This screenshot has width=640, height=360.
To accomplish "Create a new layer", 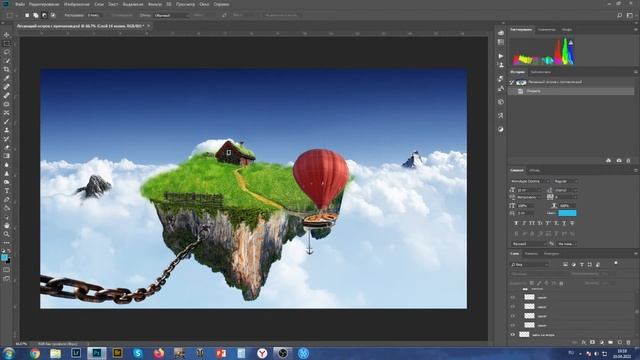I will pos(619,342).
